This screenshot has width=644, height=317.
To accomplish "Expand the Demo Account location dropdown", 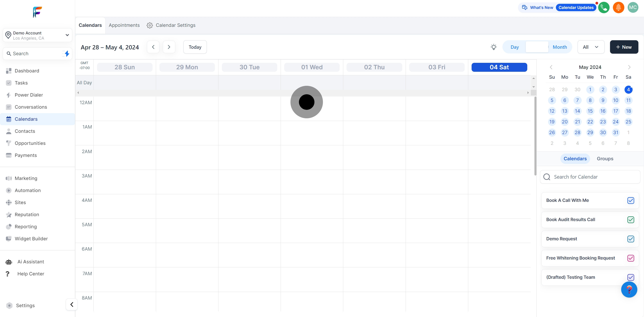I will pos(67,35).
